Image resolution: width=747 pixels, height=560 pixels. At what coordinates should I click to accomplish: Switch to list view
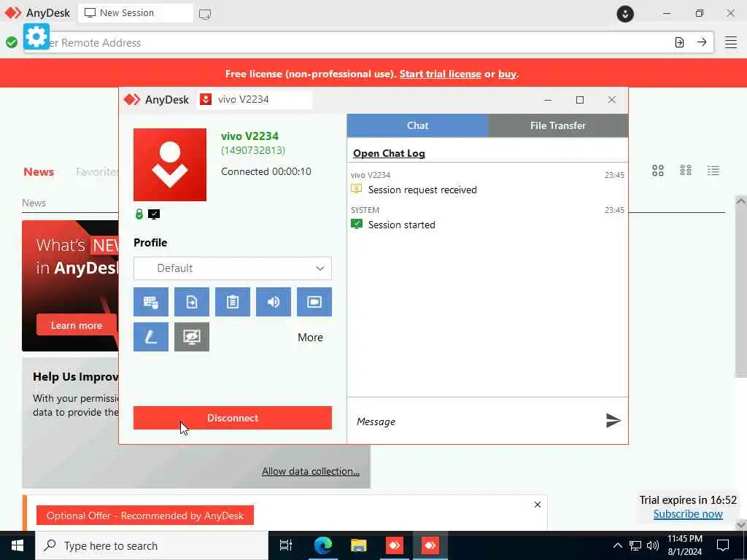pyautogui.click(x=713, y=171)
